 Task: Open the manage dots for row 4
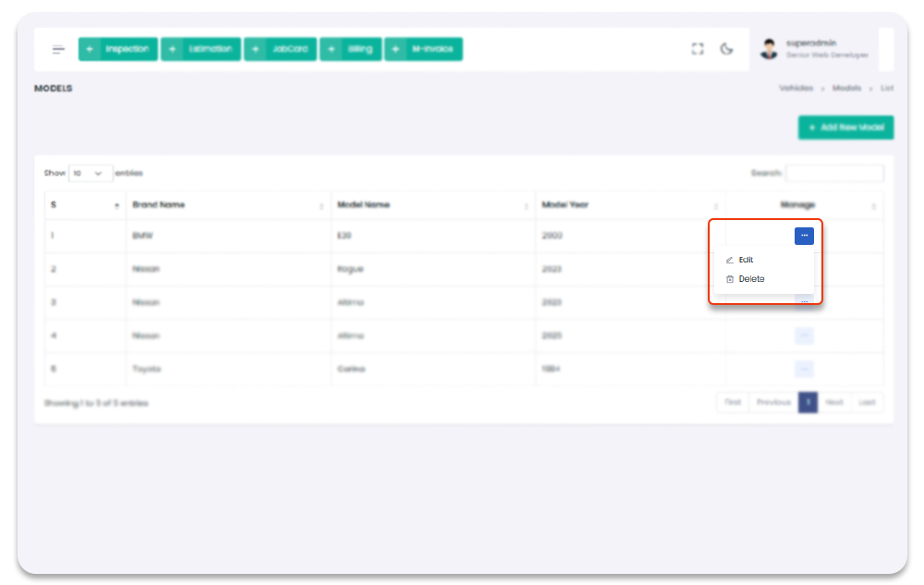coord(804,335)
